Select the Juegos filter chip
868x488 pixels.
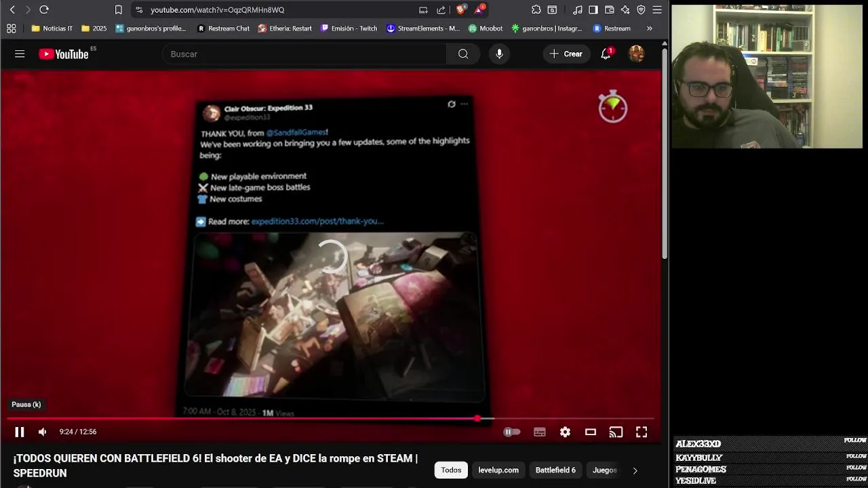point(604,470)
